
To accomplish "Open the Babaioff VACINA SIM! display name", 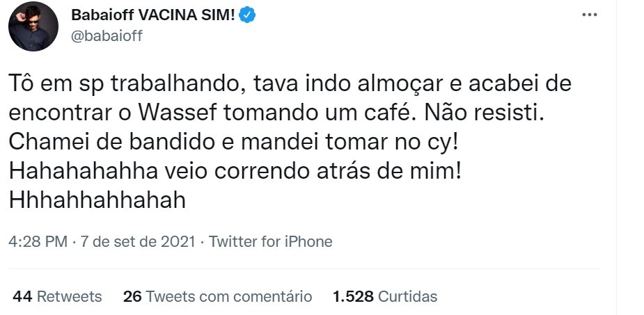I will pos(153,15).
